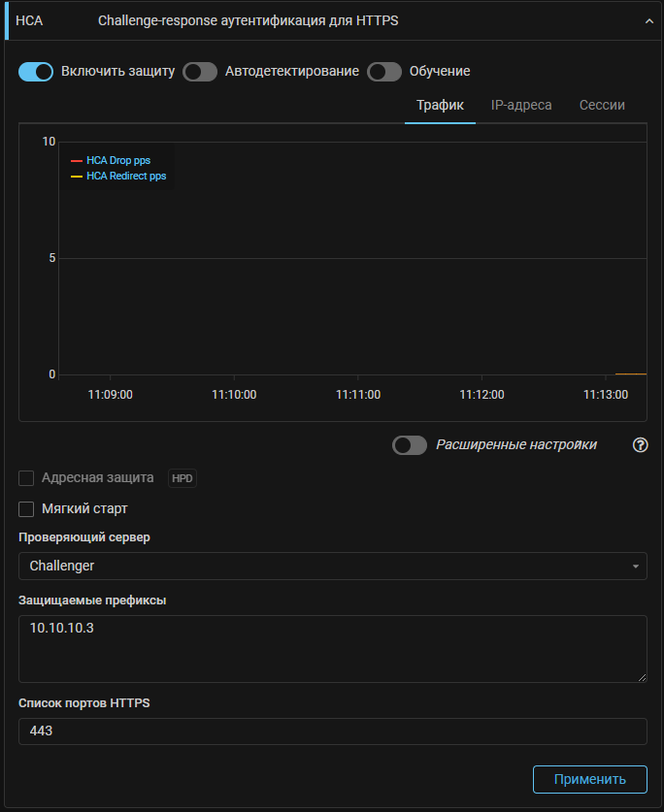Open the Проверяющий сервер dropdown
The width and height of the screenshot is (664, 812).
pyautogui.click(x=332, y=566)
